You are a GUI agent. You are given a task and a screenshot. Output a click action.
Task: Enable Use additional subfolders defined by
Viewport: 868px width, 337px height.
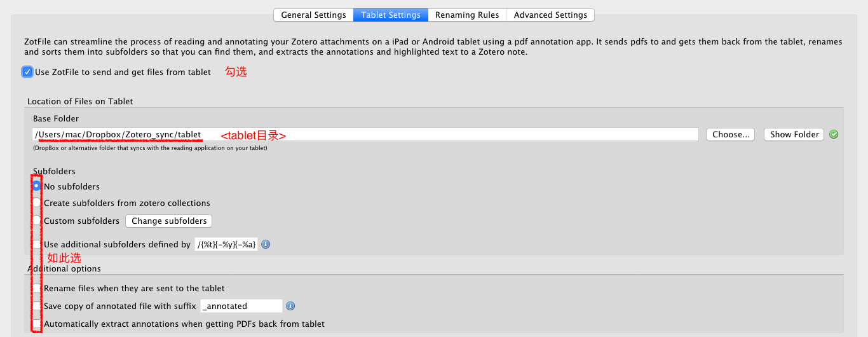click(x=37, y=245)
